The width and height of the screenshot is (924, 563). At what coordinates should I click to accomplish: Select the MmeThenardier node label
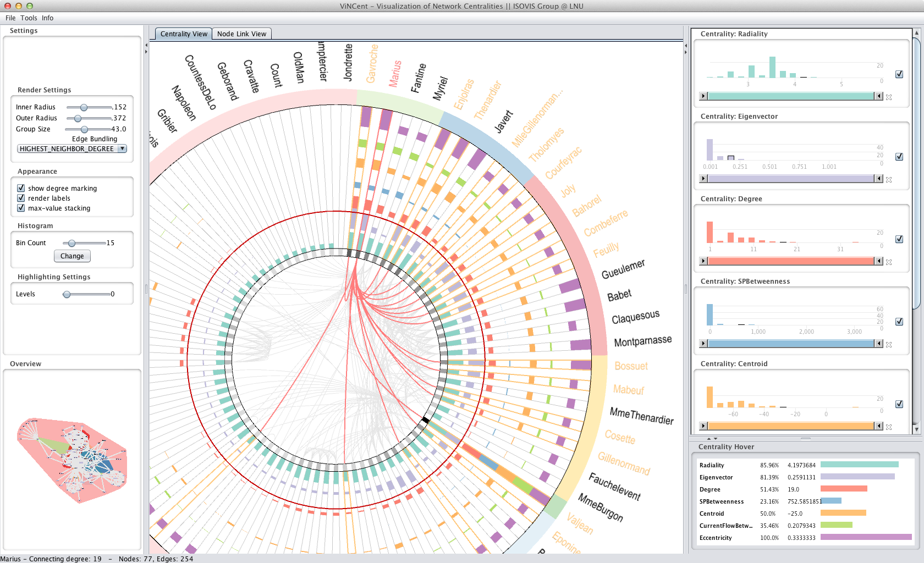click(x=641, y=416)
